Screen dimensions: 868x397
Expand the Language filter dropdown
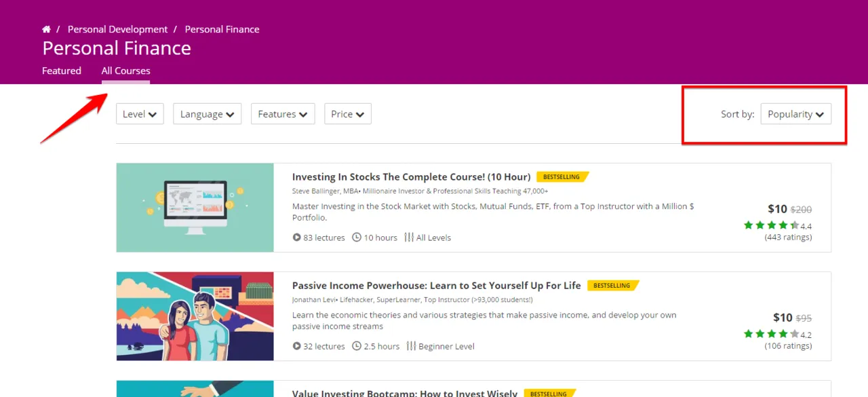point(208,114)
